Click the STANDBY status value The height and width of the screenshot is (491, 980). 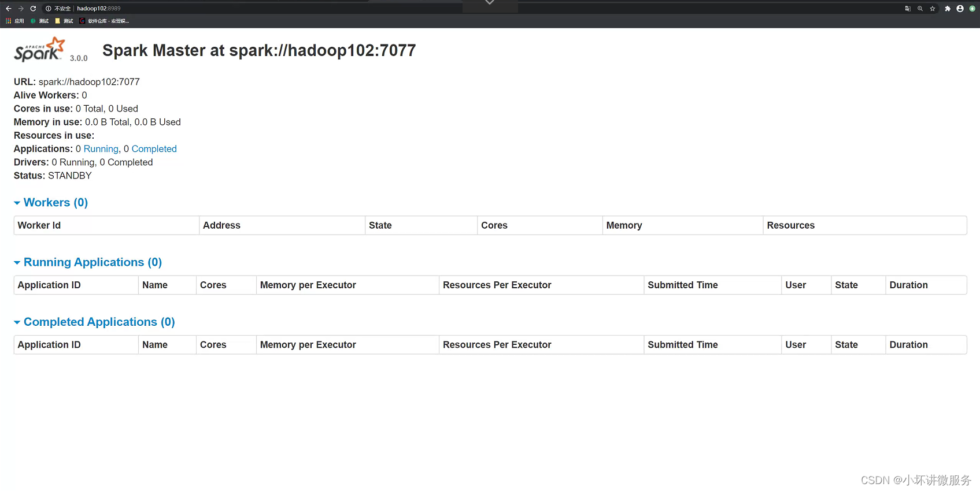[x=70, y=176]
